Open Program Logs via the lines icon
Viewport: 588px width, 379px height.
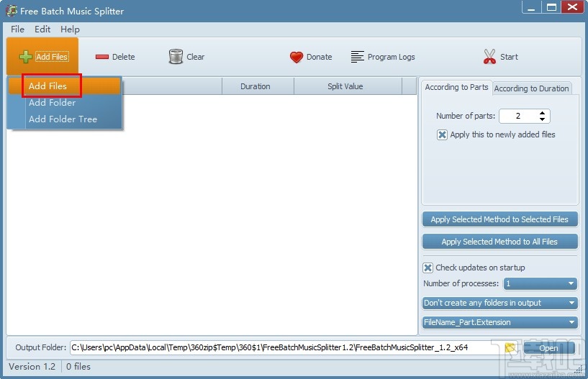click(x=358, y=57)
